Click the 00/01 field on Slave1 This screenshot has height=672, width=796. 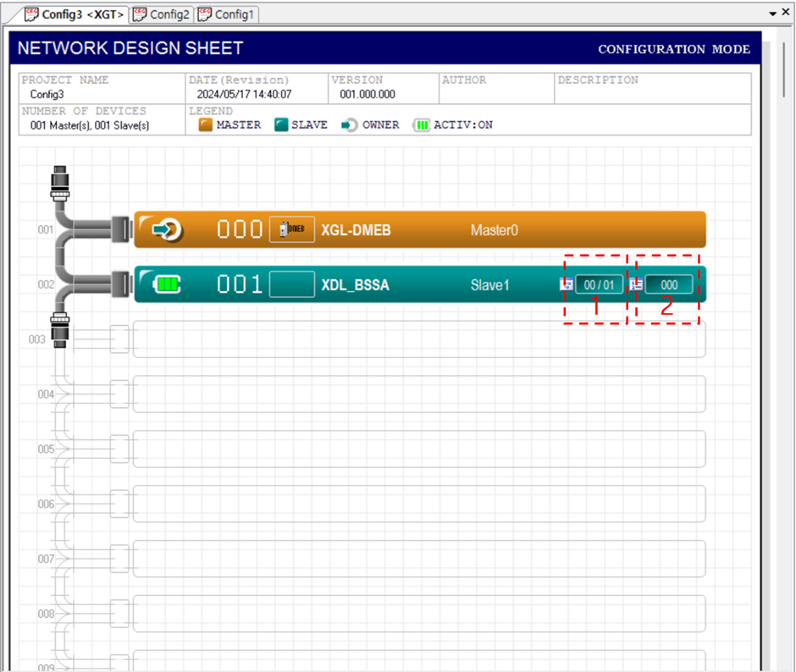[x=599, y=284]
